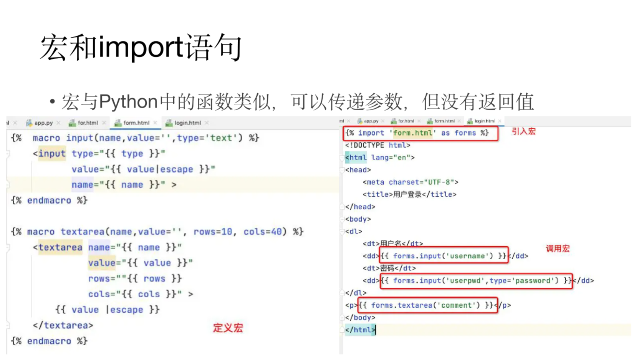Click HTML file icon on right for.html tab
This screenshot has width=644, height=358.
tap(394, 121)
